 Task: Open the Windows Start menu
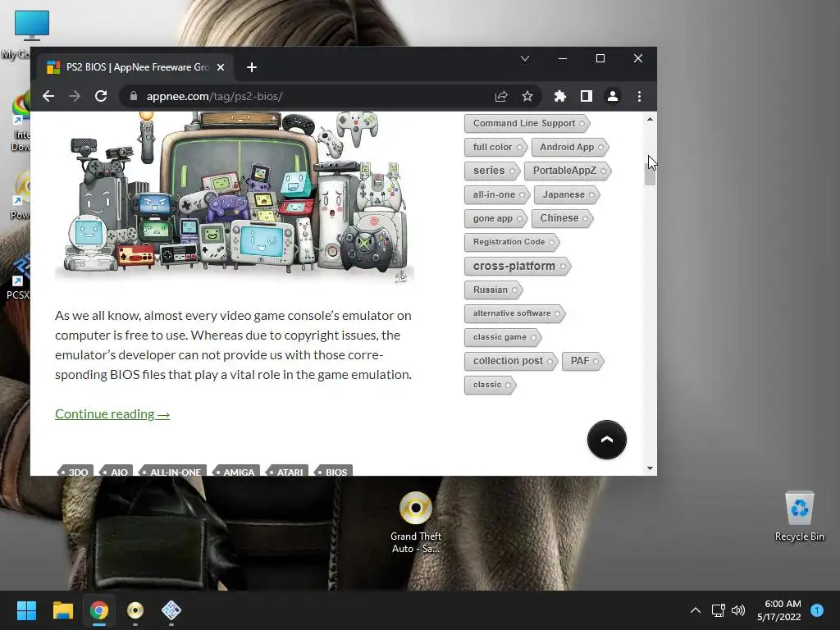click(x=26, y=610)
